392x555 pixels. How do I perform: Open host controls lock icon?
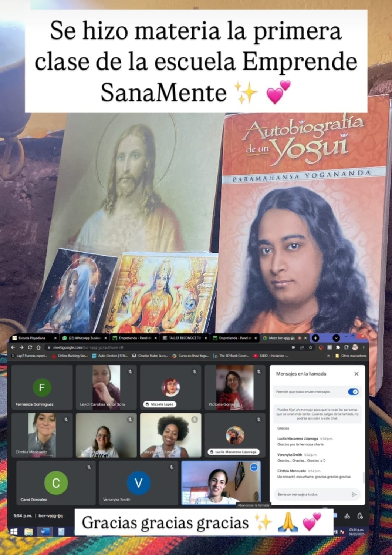(x=360, y=516)
